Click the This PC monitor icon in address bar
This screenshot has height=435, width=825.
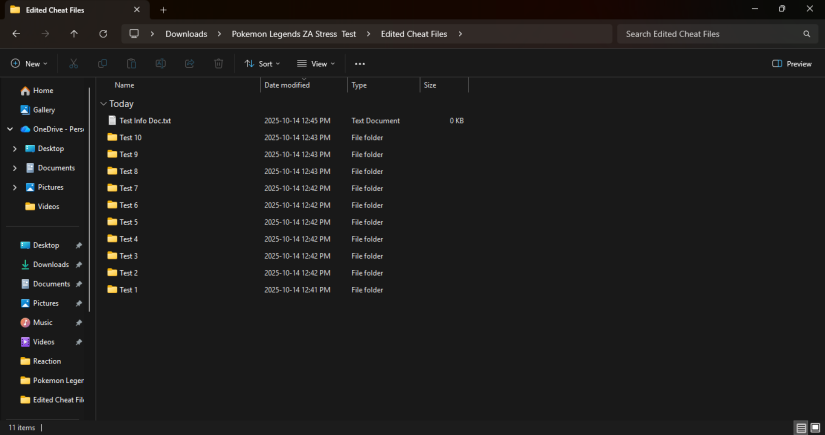tap(134, 34)
